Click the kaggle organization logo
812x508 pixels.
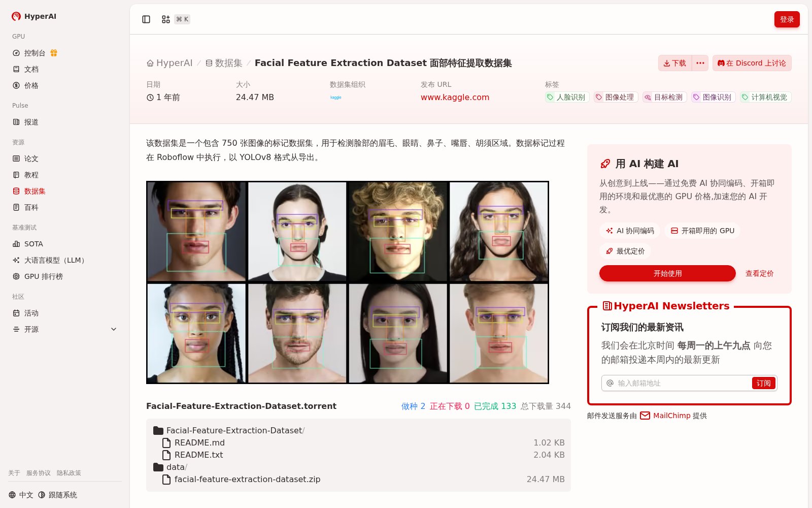(x=336, y=97)
